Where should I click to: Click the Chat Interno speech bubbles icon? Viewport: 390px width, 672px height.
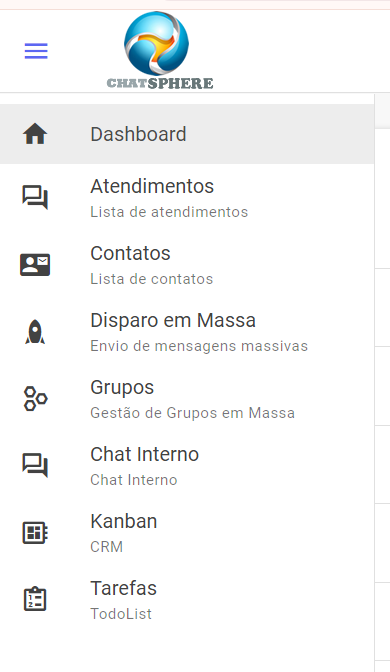point(35,465)
